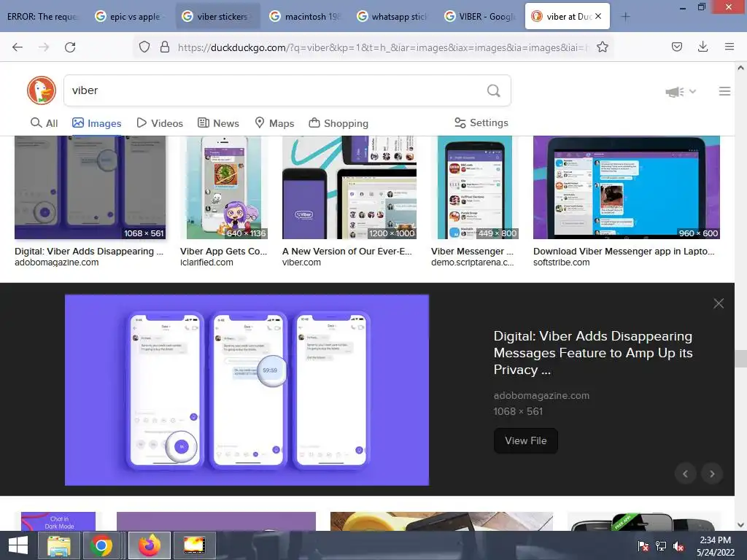Visit adobomagazine.com link in the detail panel

pyautogui.click(x=541, y=395)
